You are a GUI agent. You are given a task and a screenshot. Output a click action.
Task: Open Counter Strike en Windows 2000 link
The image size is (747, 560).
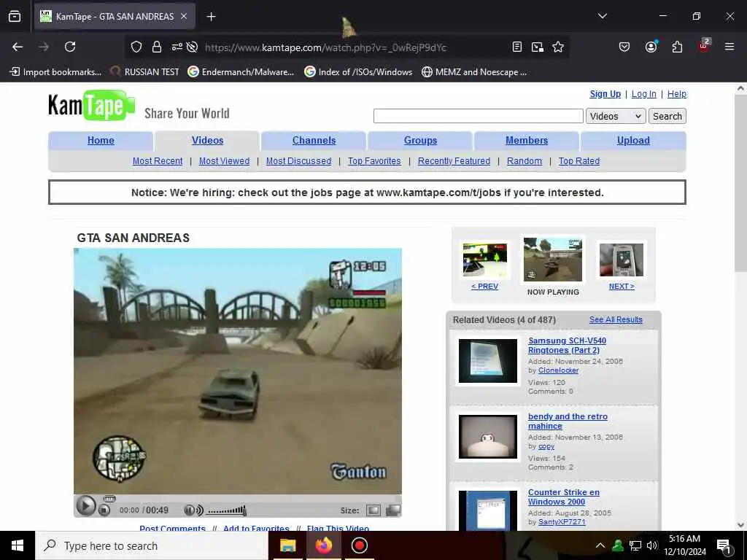coord(564,497)
